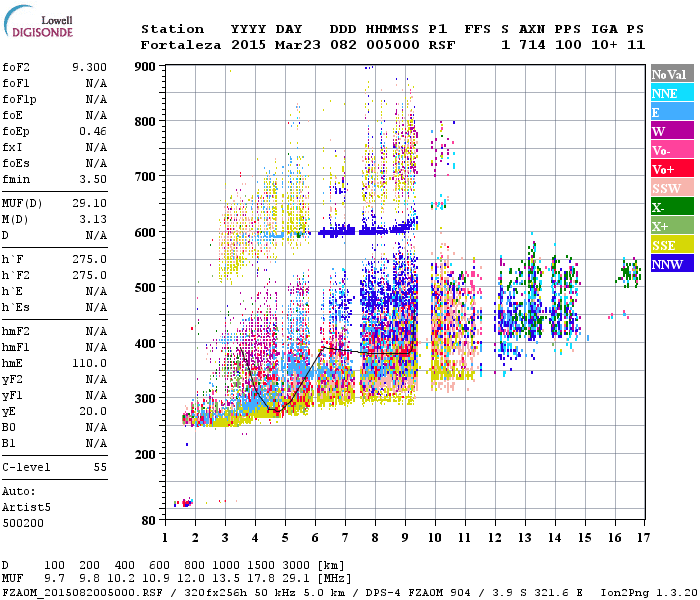
Task: Click the 900 label on the height axis
Action: pyautogui.click(x=146, y=66)
